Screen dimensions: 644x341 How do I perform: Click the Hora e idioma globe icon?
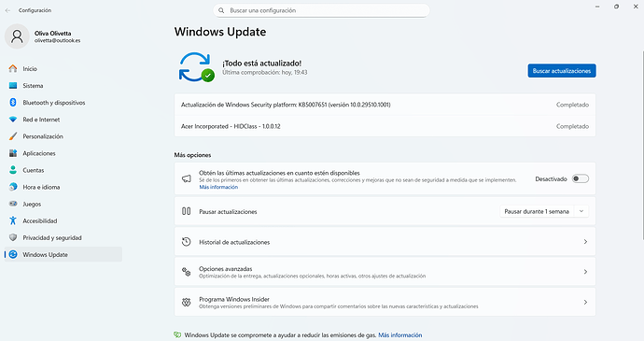[13, 187]
